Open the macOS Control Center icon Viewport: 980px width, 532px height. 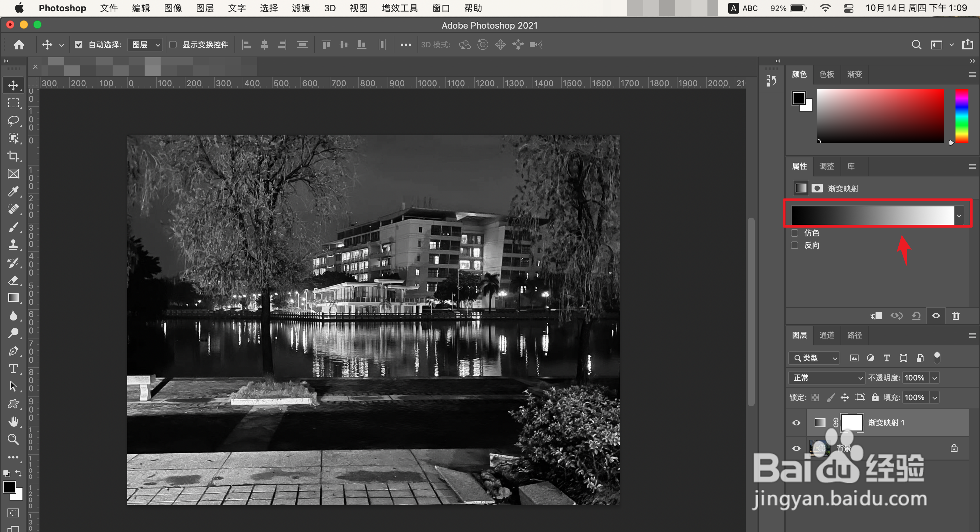[x=848, y=8]
